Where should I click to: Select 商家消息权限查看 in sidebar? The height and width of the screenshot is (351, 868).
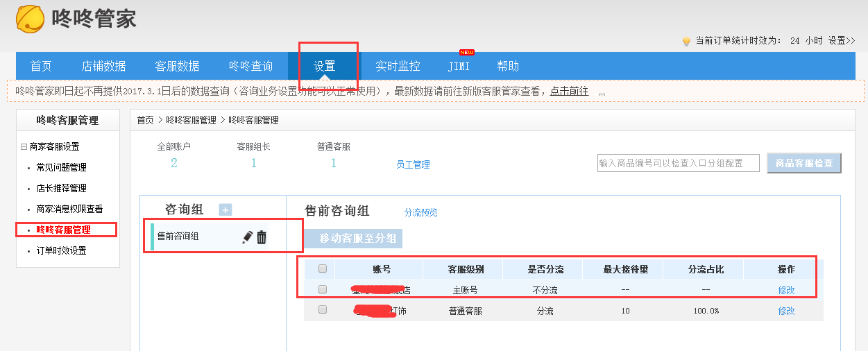point(69,209)
